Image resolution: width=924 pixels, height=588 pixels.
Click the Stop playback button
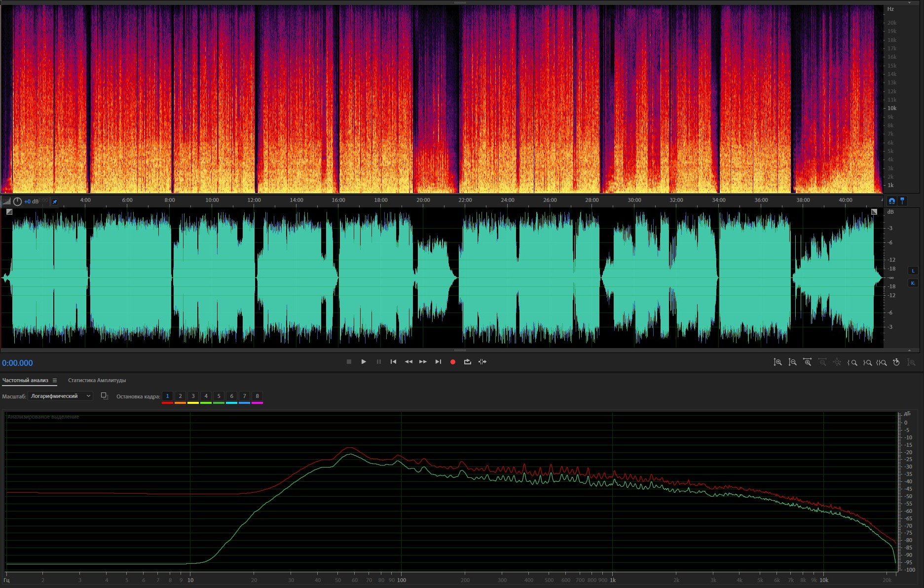click(349, 362)
